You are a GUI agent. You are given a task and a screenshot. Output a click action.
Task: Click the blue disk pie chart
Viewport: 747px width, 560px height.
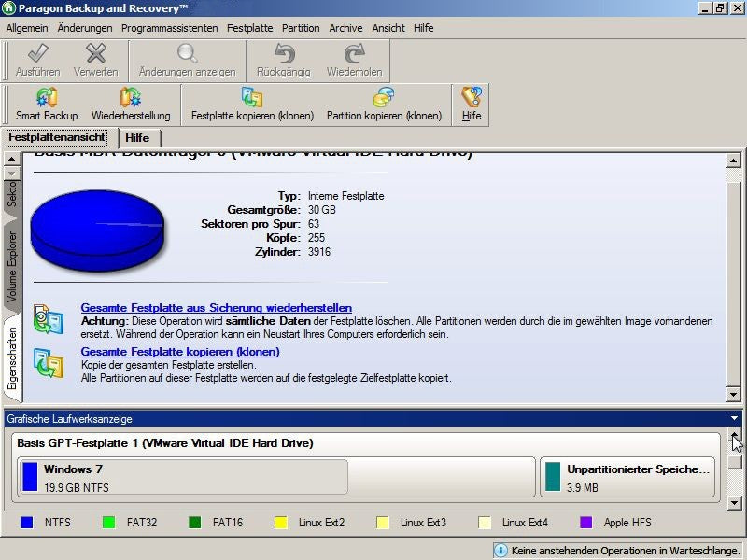coord(97,231)
